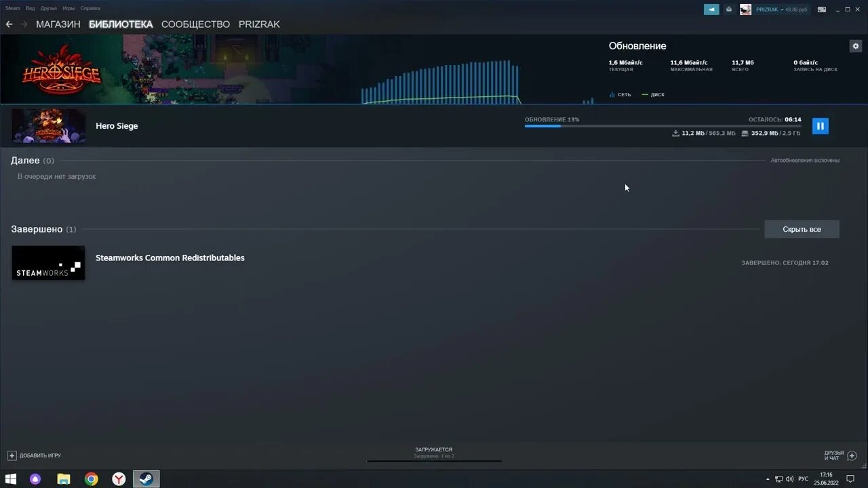Open Google Chrome from the taskbar
Image resolution: width=868 pixels, height=488 pixels.
click(x=91, y=479)
